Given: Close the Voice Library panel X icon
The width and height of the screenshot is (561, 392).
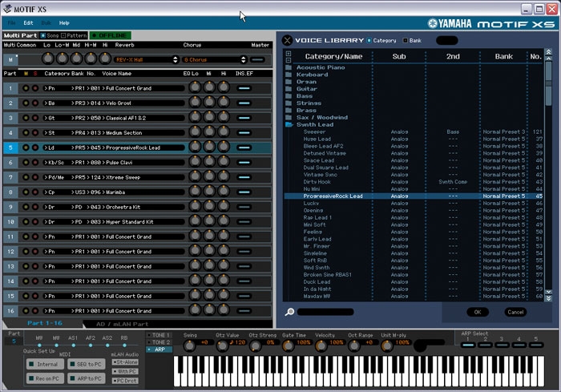Looking at the screenshot, I should (x=287, y=40).
